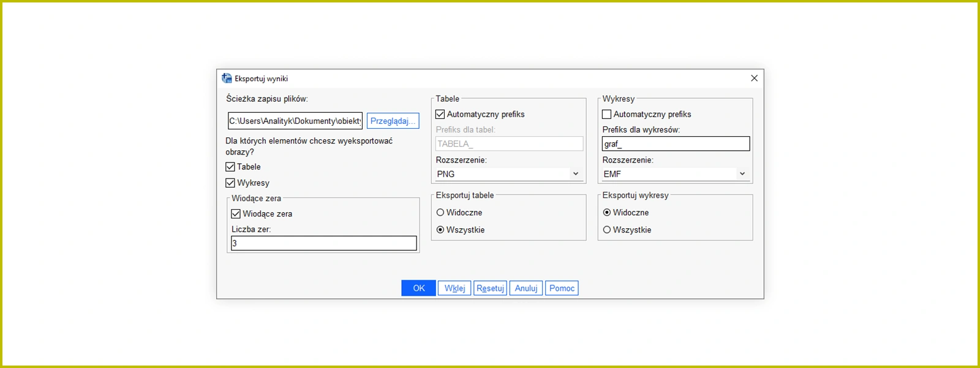Select Widoczne under Eksportuj tabele
Viewport: 980px width, 368px height.
coord(440,213)
